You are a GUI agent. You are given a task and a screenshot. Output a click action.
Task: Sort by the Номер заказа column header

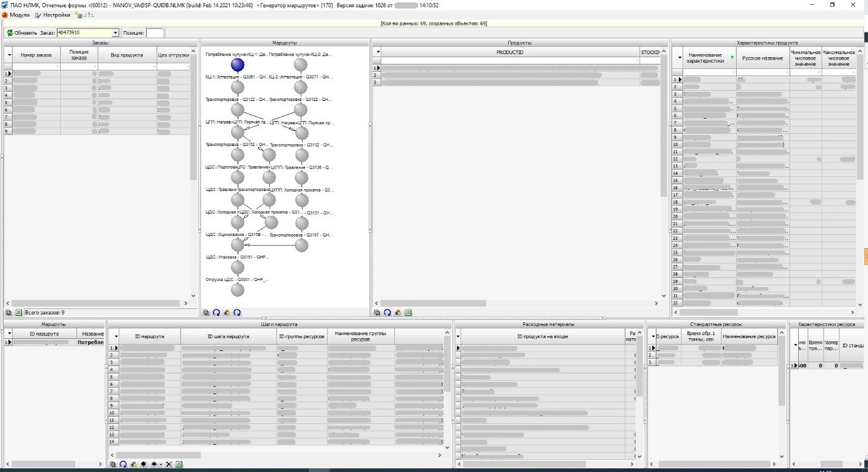coord(37,55)
